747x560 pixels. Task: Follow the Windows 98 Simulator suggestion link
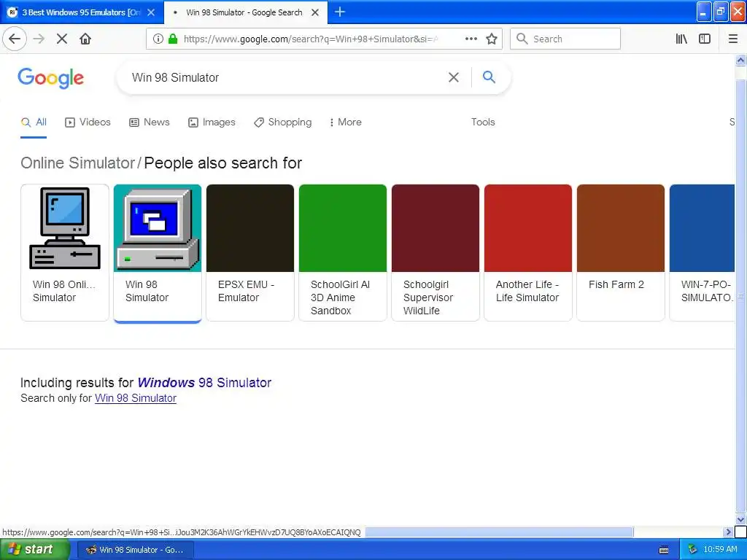point(204,383)
